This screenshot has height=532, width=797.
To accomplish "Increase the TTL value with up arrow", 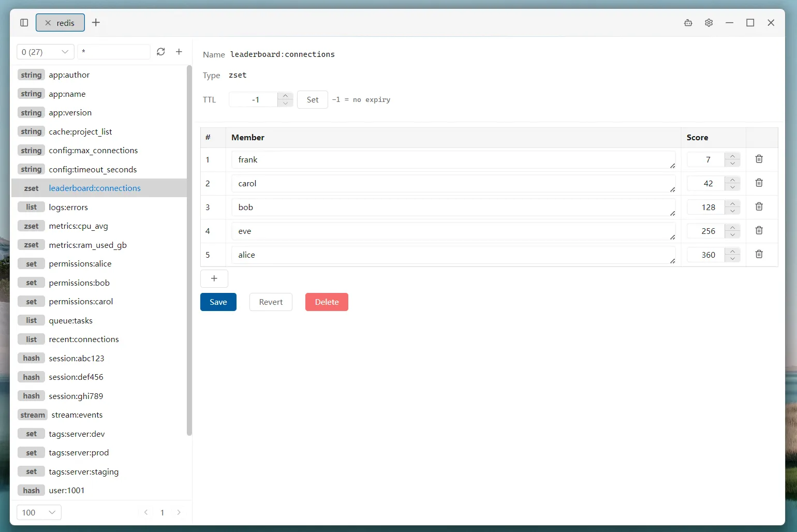I will 285,96.
